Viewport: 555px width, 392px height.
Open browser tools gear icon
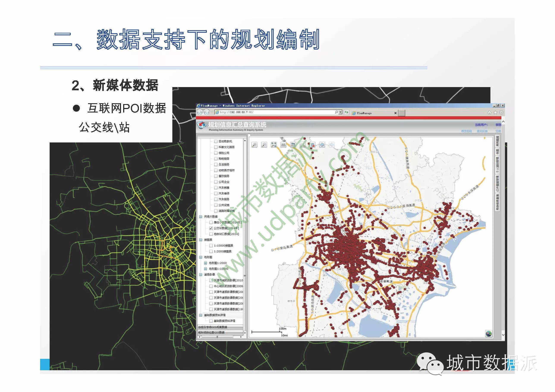501,112
